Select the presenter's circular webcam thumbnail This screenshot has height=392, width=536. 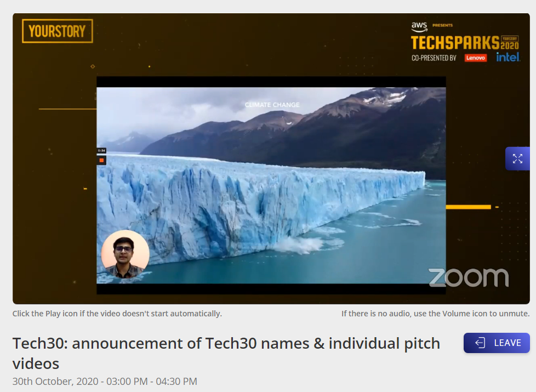tap(125, 254)
